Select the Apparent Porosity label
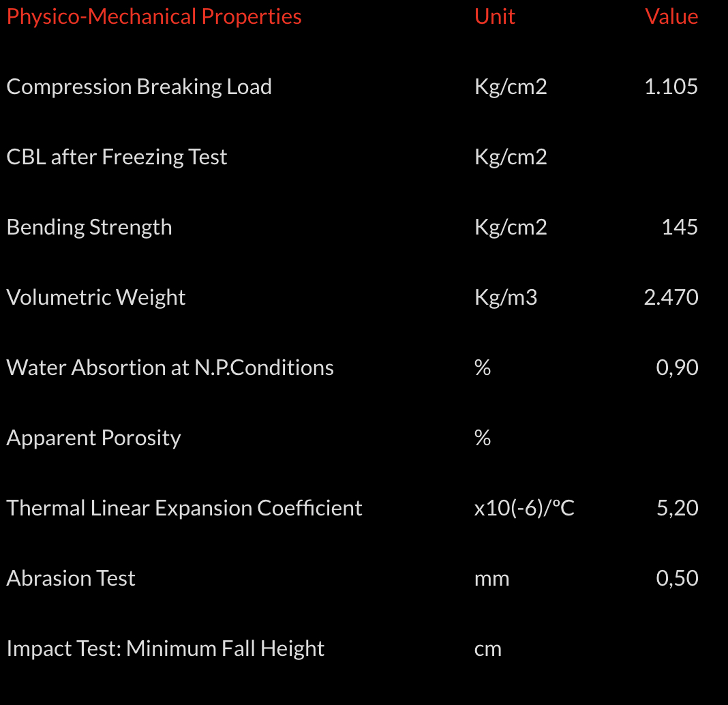Viewport: 728px width, 705px height. click(93, 438)
